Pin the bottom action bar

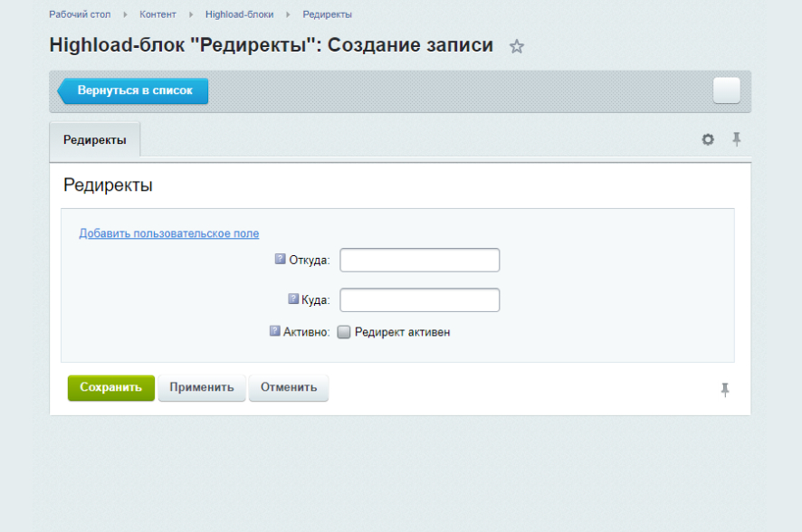[725, 388]
